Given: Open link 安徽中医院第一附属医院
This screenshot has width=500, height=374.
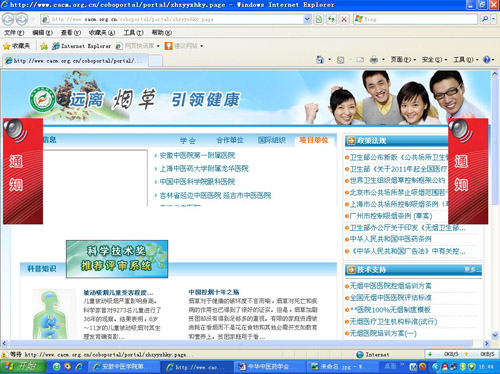Looking at the screenshot, I should 197,155.
